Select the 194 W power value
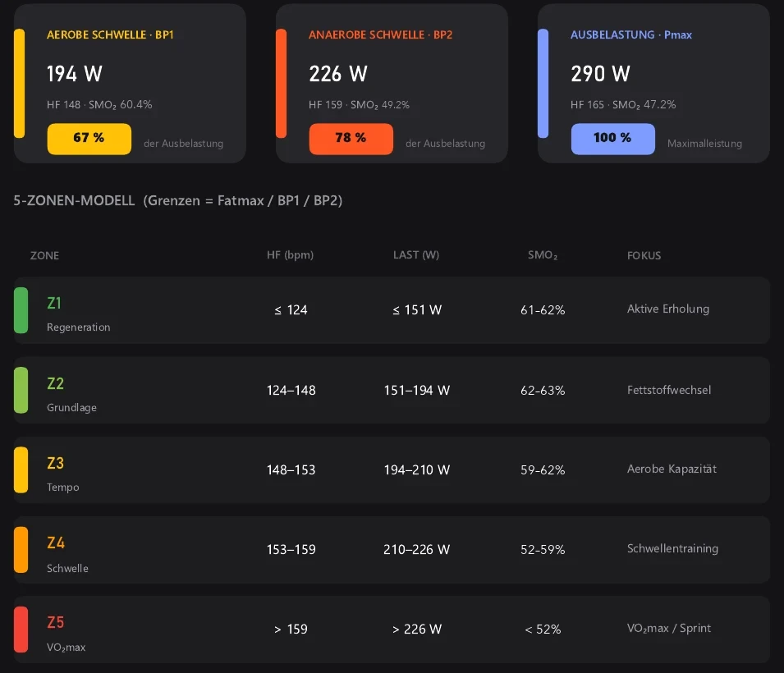The width and height of the screenshot is (784, 673). coord(75,74)
